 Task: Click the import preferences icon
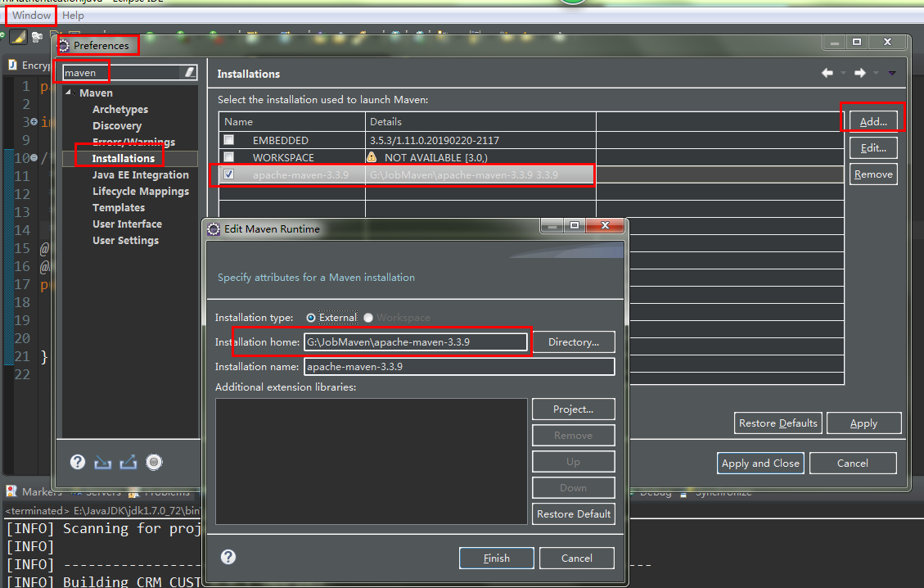click(x=102, y=463)
